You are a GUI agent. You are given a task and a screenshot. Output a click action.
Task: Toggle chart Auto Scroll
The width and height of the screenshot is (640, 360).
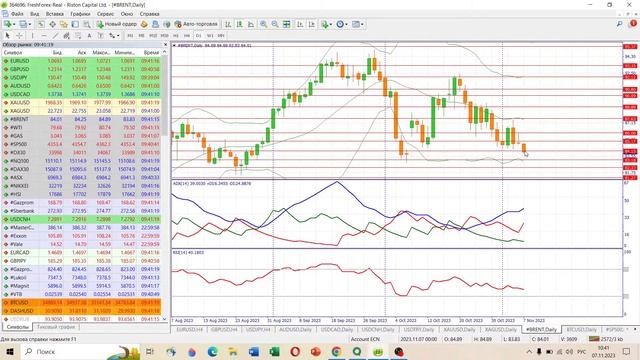point(300,24)
